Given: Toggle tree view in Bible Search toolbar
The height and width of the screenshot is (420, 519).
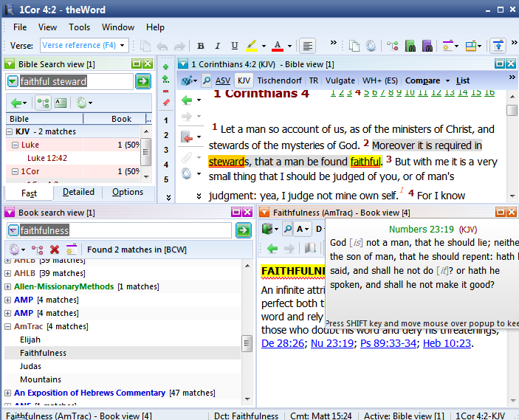Looking at the screenshot, I should point(43,103).
